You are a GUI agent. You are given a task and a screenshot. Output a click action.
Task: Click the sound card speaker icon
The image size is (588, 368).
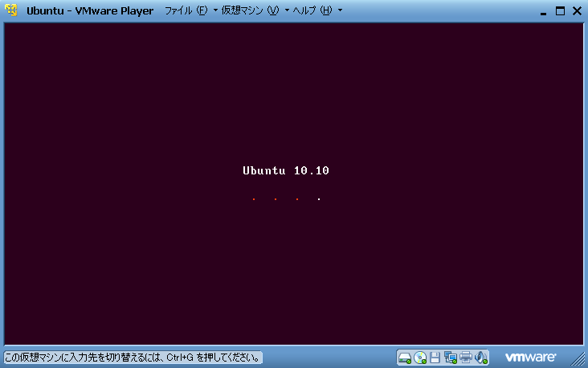(x=481, y=358)
